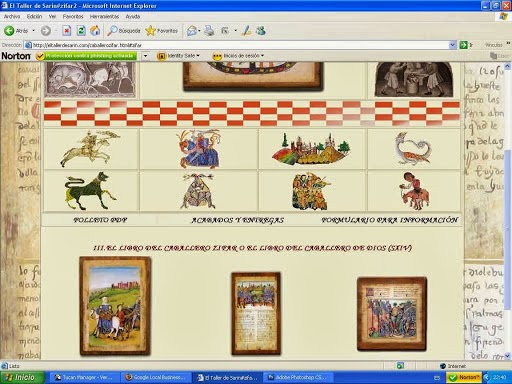Open the Búsqueda search tool
This screenshot has width=512, height=384.
(124, 31)
